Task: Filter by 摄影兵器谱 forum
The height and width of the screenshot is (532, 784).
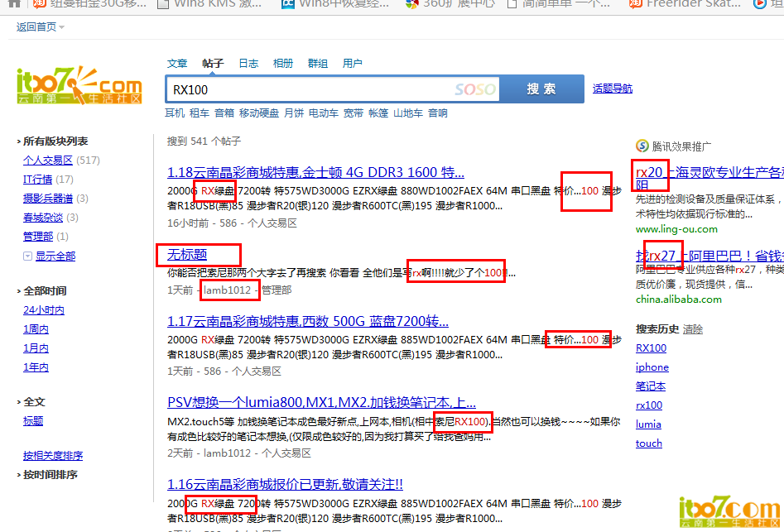Action: [x=47, y=199]
